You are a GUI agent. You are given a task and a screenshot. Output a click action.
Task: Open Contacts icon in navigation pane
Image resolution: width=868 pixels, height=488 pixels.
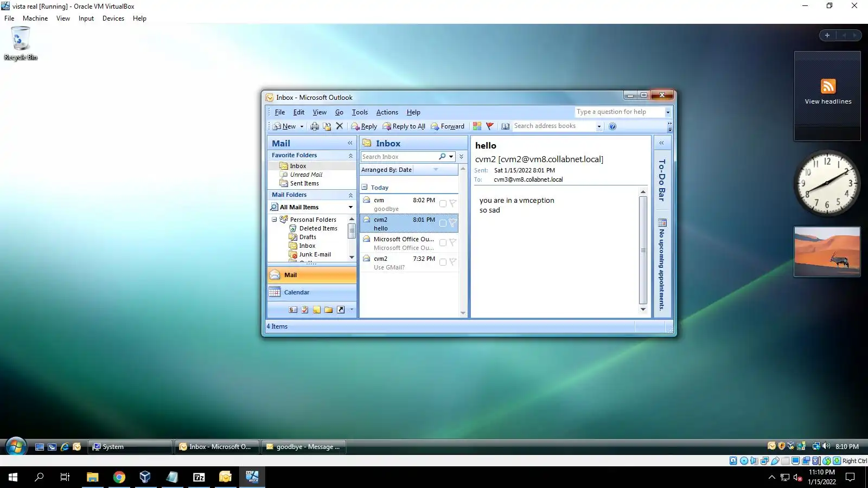click(x=293, y=310)
